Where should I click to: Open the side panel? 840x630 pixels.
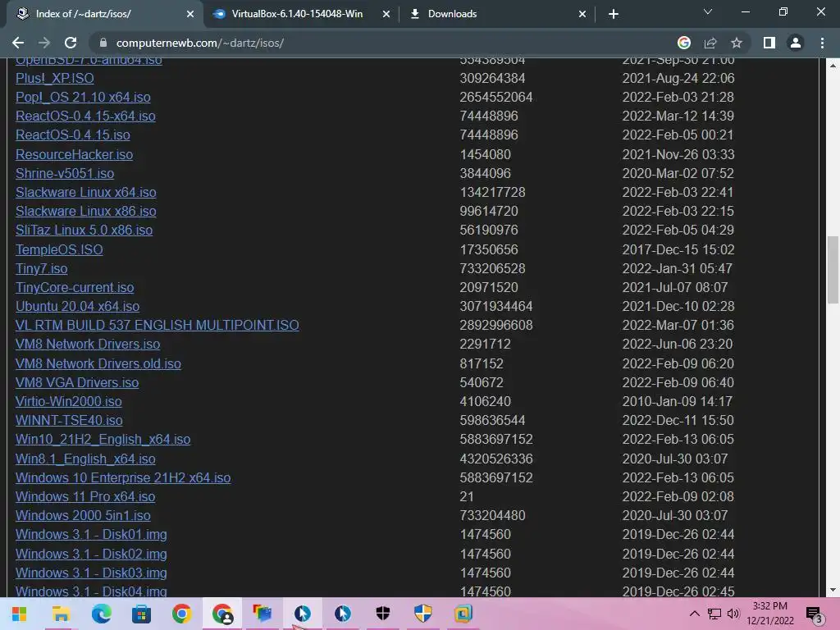(x=769, y=43)
